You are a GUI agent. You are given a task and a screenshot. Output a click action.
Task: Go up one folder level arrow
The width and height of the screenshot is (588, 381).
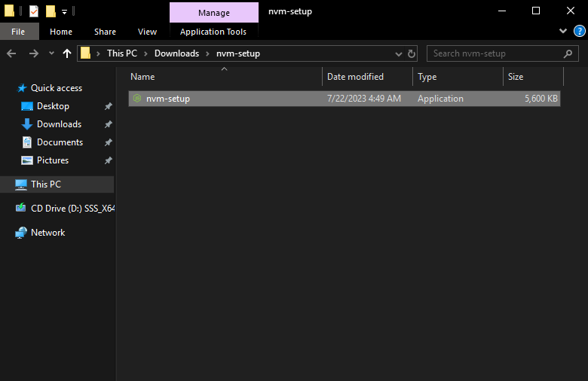pos(67,53)
